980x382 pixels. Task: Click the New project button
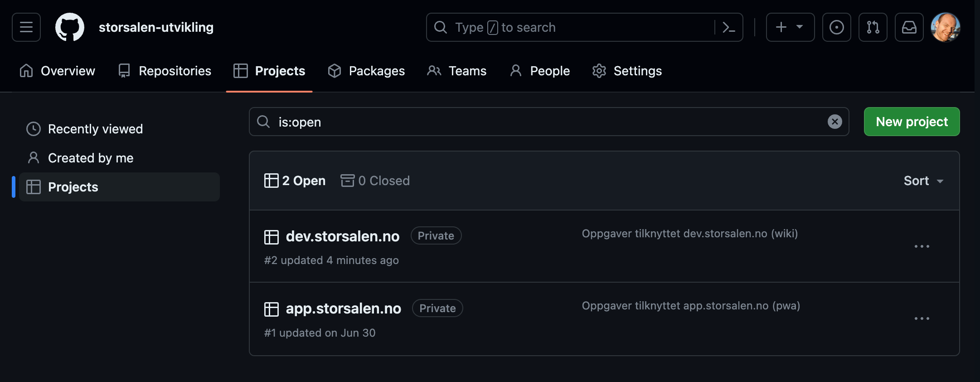tap(912, 122)
